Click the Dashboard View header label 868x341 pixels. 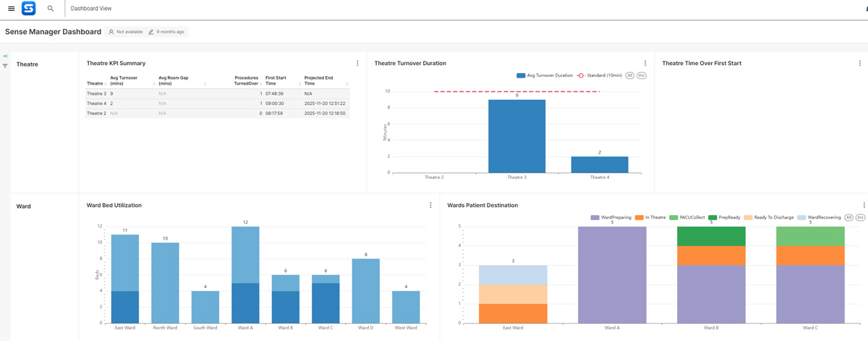coord(91,9)
